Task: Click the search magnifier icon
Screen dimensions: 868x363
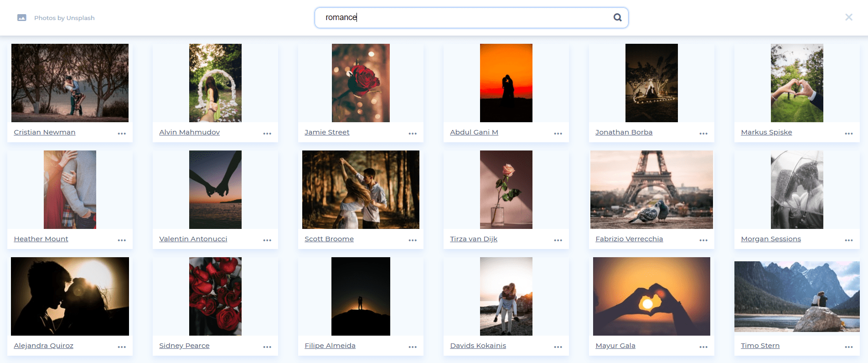Action: pos(617,17)
